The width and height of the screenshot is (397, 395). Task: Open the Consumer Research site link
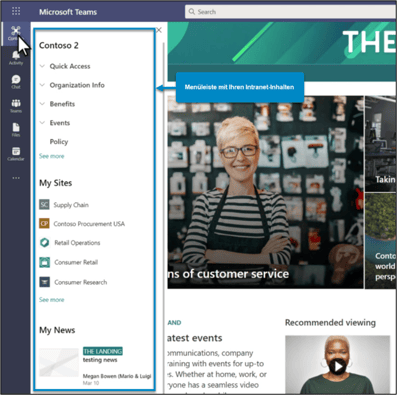pos(81,282)
